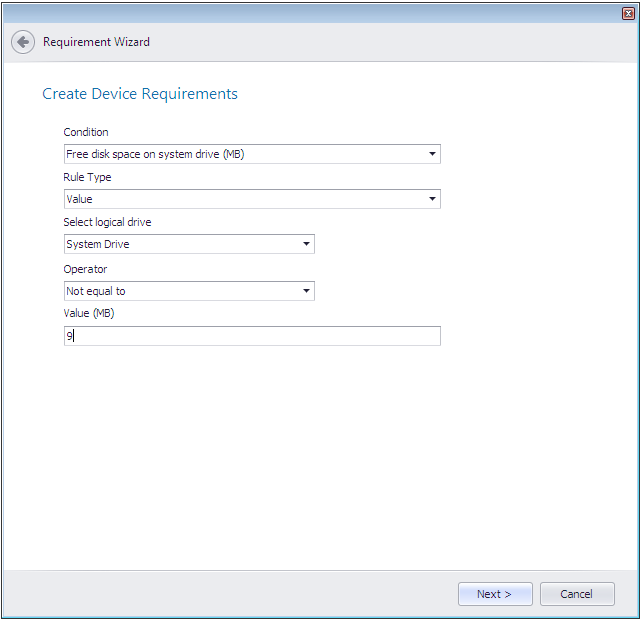
Task: Click the 'Create Device Requirements' heading
Action: 140,94
